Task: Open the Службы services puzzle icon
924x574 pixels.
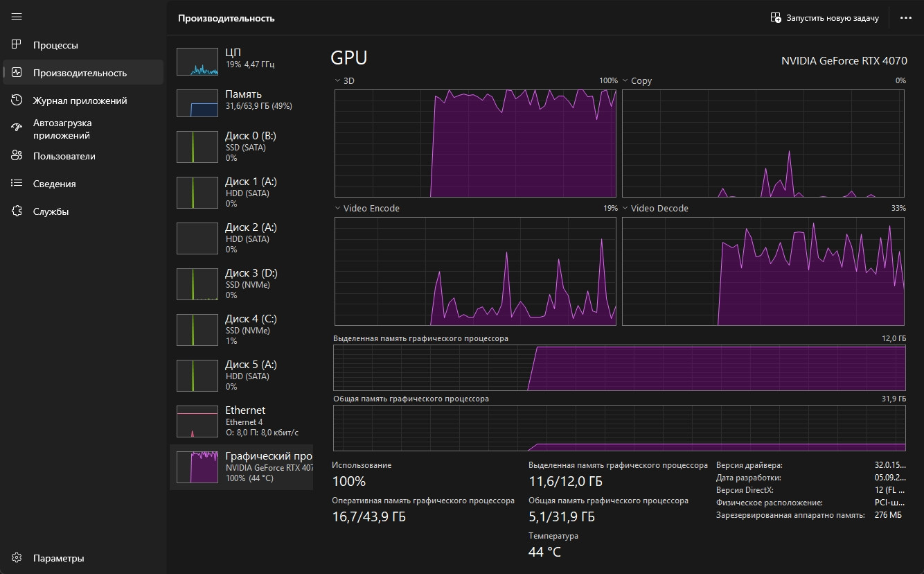Action: point(17,211)
